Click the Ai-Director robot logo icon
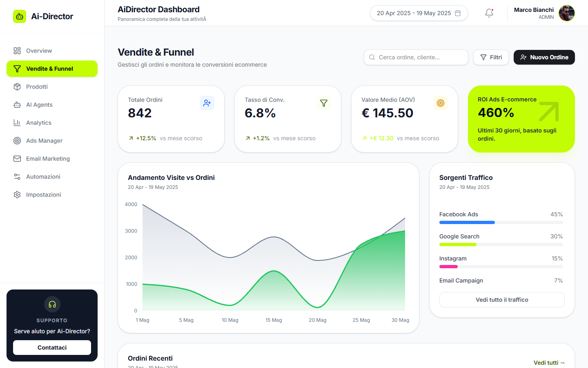Viewport: 588px width, 368px height. pyautogui.click(x=20, y=16)
